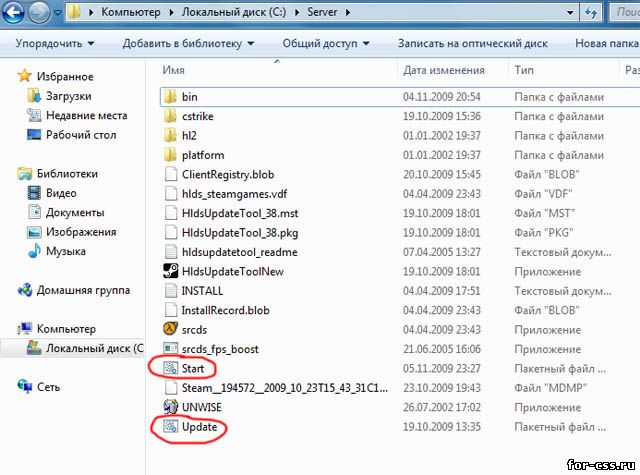
Task: Click Server in the address breadcrumb
Action: [x=322, y=12]
